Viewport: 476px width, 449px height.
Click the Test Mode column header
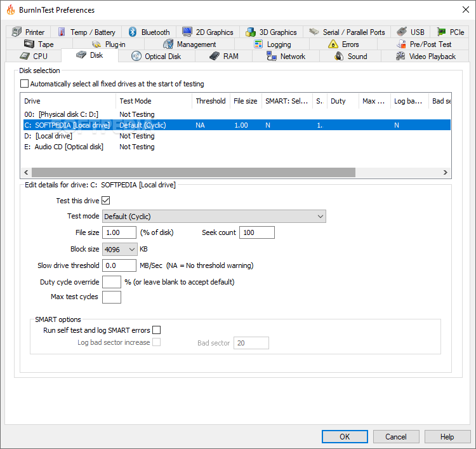click(x=154, y=101)
